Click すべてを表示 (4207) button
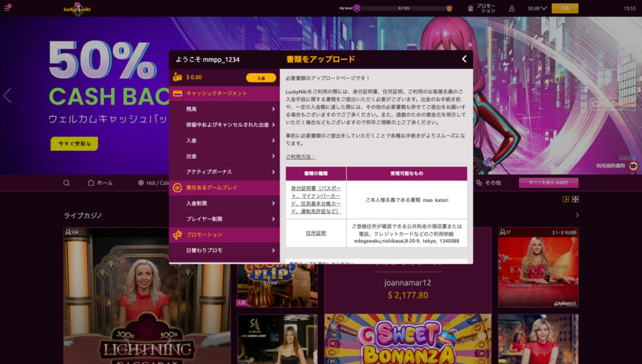This screenshot has width=642, height=364. click(548, 183)
